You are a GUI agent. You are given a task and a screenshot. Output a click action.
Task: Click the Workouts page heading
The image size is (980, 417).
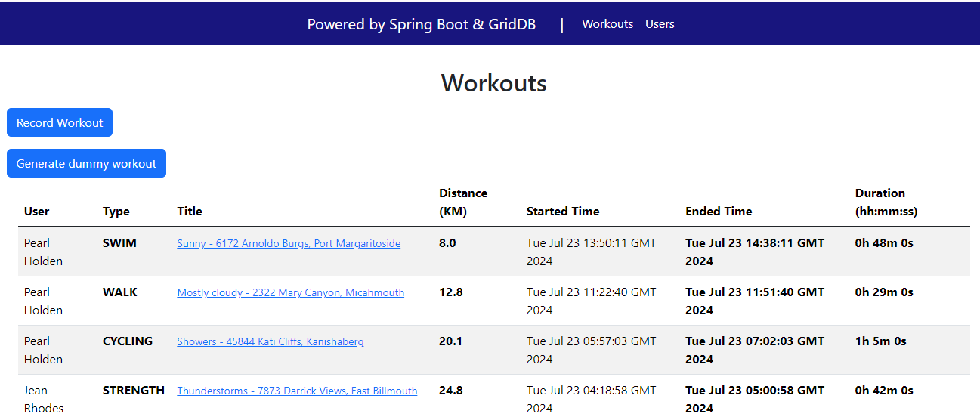pyautogui.click(x=493, y=83)
